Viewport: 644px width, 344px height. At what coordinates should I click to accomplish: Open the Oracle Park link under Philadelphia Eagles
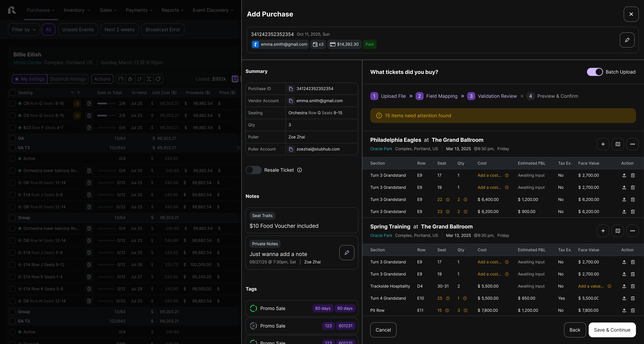381,149
